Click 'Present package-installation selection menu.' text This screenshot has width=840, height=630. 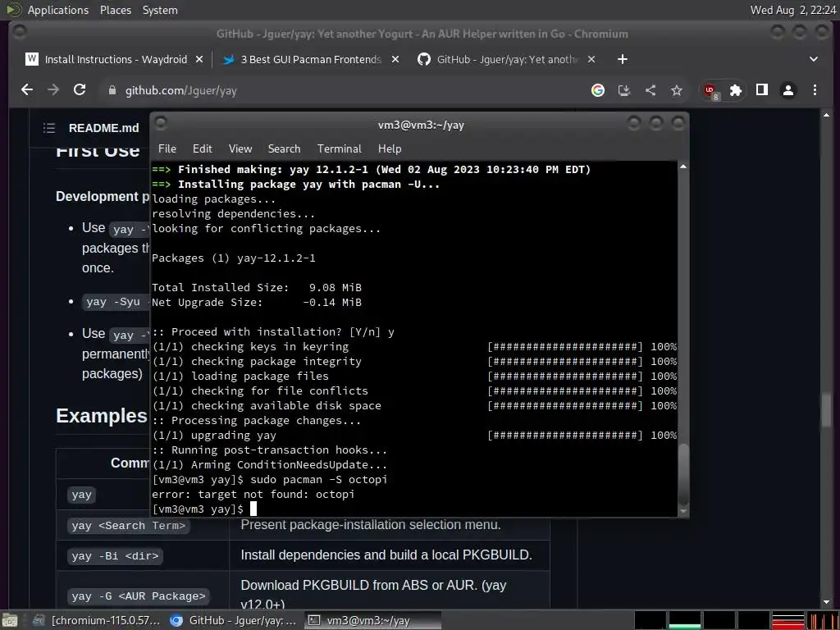(371, 524)
